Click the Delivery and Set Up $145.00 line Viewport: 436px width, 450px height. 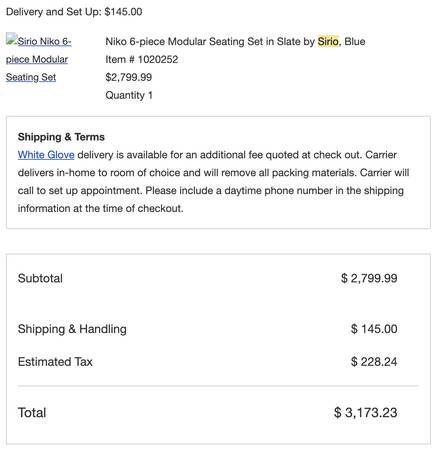point(74,12)
